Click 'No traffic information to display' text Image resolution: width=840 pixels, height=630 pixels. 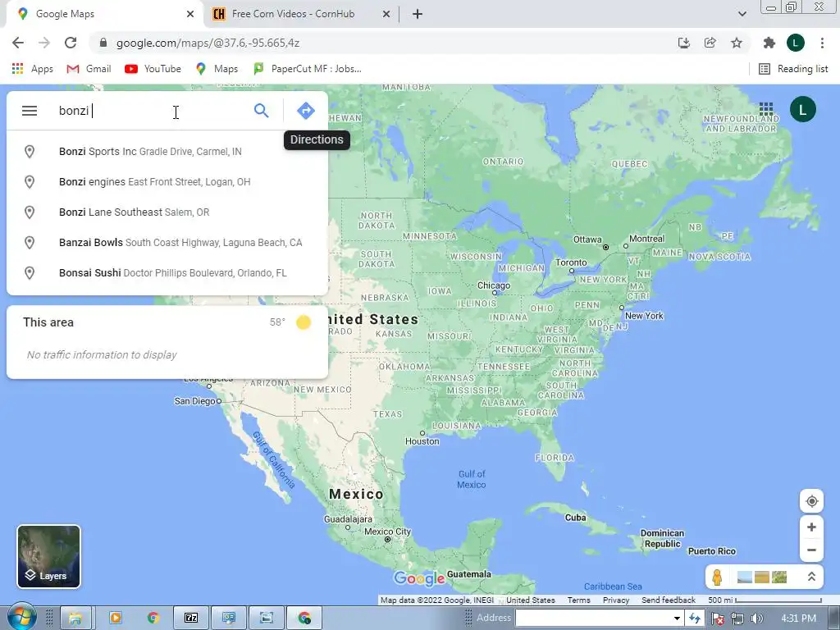(x=102, y=354)
